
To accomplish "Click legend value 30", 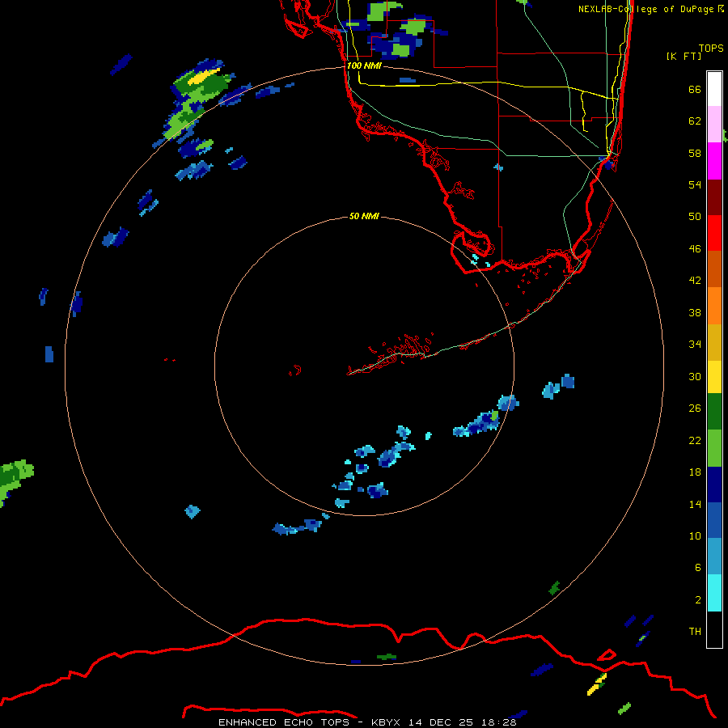I will (x=695, y=376).
